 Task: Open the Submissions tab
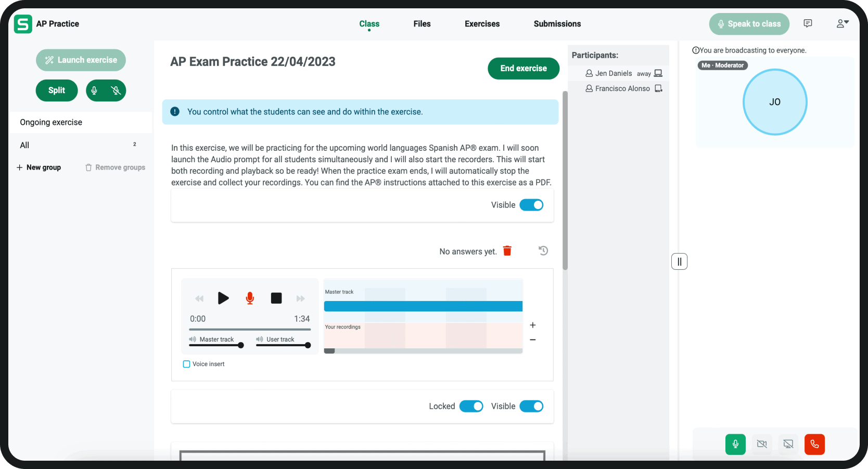[557, 24]
